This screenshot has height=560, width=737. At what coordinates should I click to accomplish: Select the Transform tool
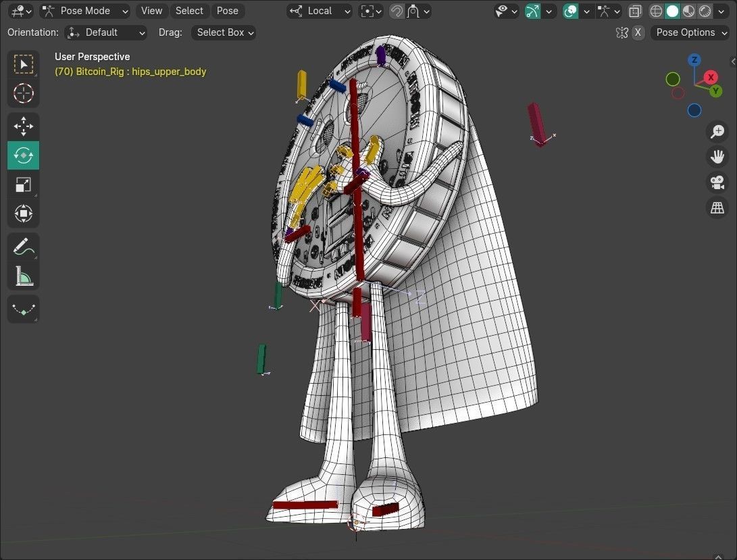tap(24, 213)
